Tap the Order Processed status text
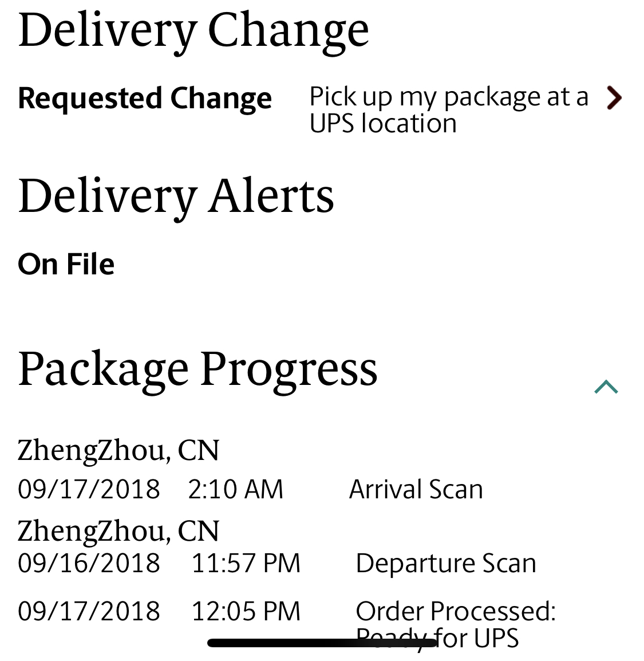The height and width of the screenshot is (661, 644). coord(456,611)
